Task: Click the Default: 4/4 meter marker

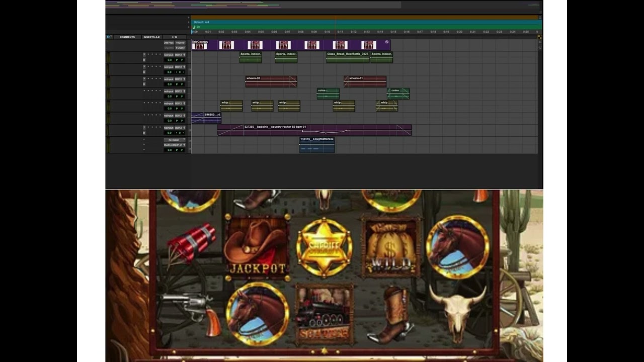Action: pos(201,22)
